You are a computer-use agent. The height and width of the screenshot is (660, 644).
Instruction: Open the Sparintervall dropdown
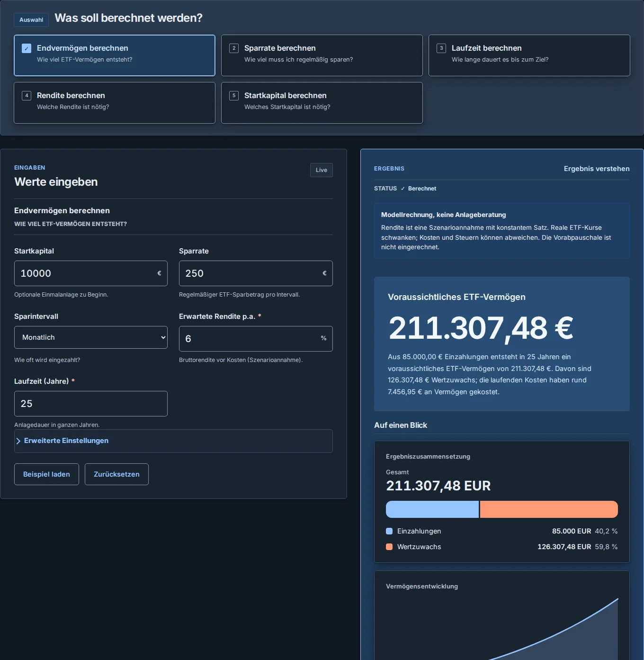click(91, 337)
